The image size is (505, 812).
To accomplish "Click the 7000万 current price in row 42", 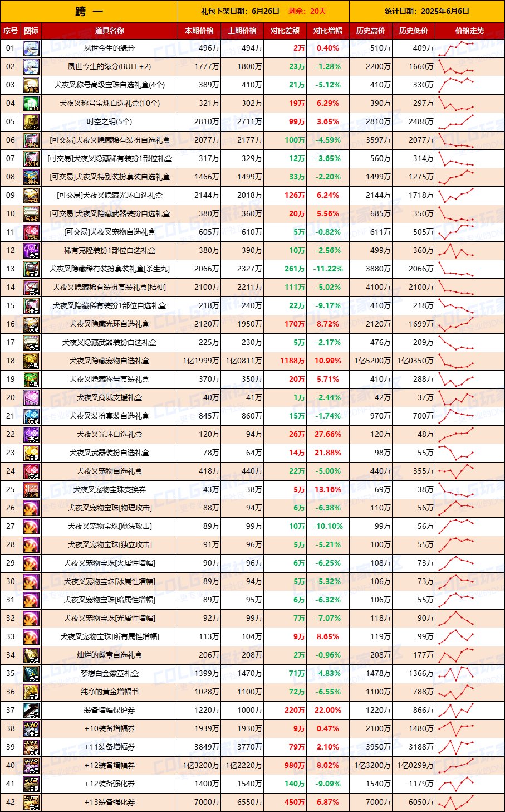I will tap(199, 803).
